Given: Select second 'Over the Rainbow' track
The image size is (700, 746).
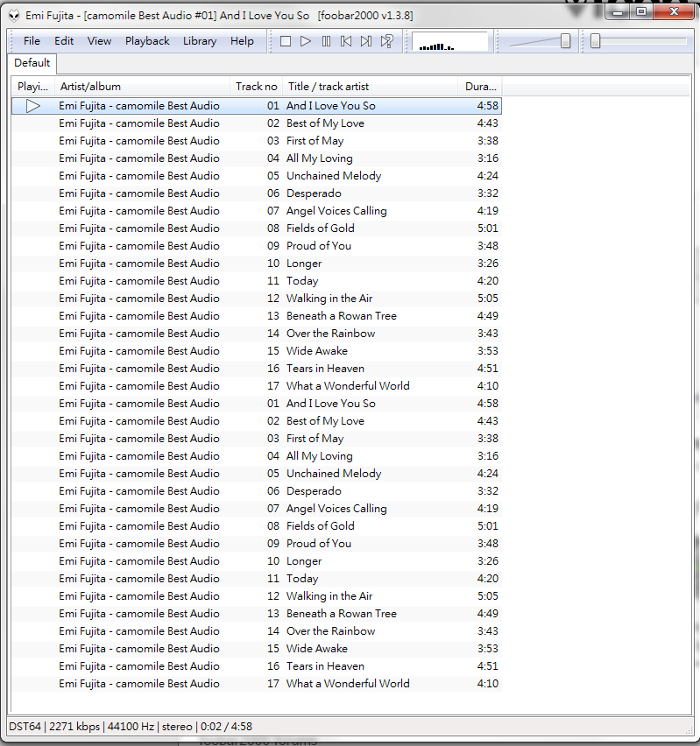Looking at the screenshot, I should tap(257, 631).
